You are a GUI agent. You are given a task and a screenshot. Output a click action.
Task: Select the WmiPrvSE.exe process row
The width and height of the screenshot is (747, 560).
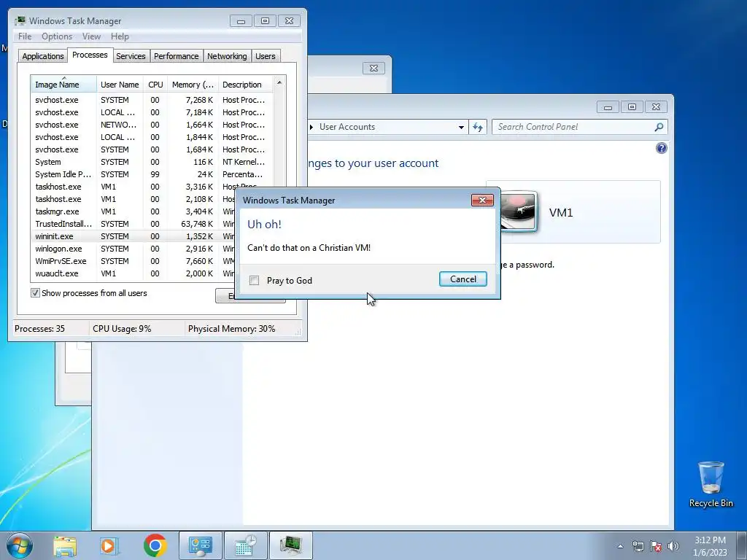tap(133, 261)
